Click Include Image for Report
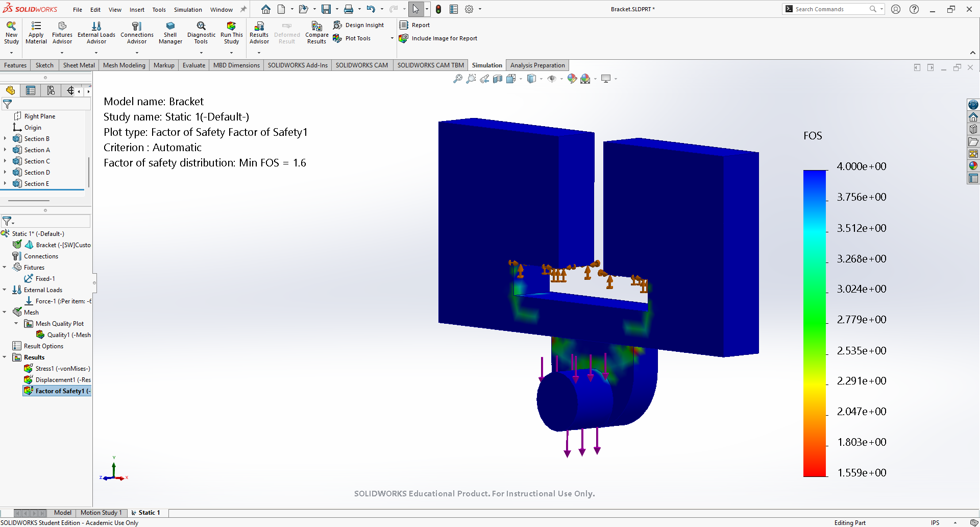 point(438,38)
